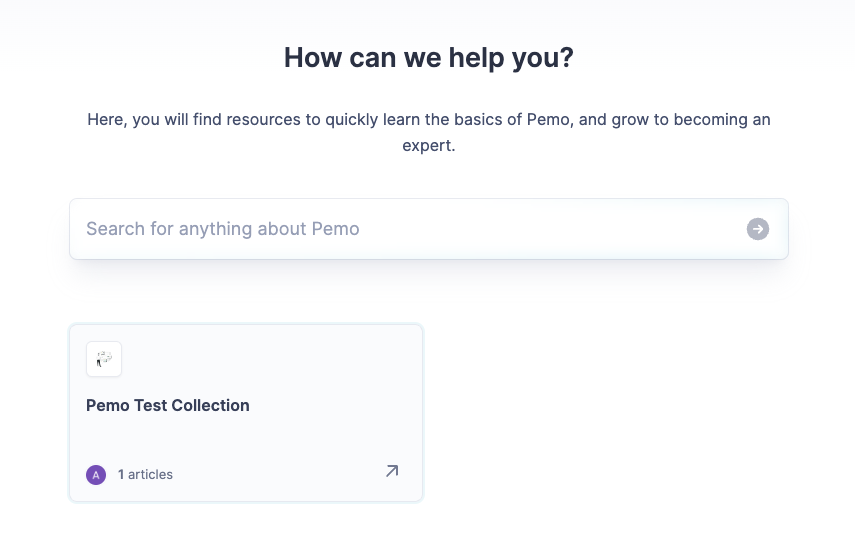
Task: Submit search with the arrow button
Action: click(757, 229)
